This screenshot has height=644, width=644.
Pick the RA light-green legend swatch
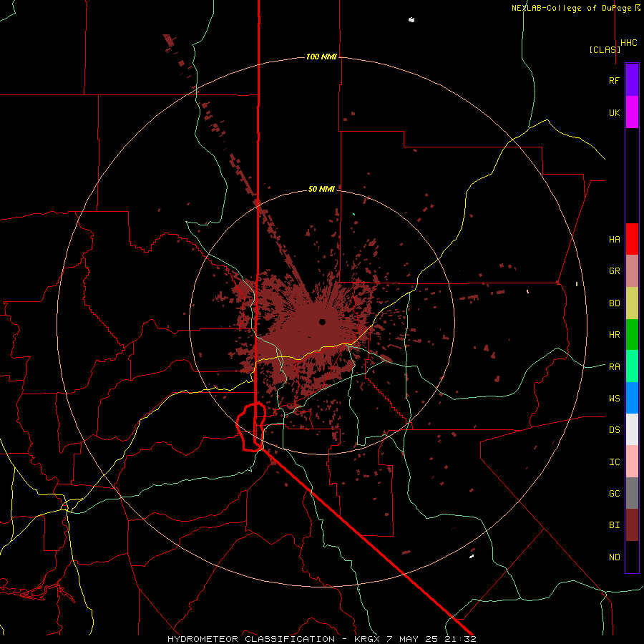tap(632, 366)
